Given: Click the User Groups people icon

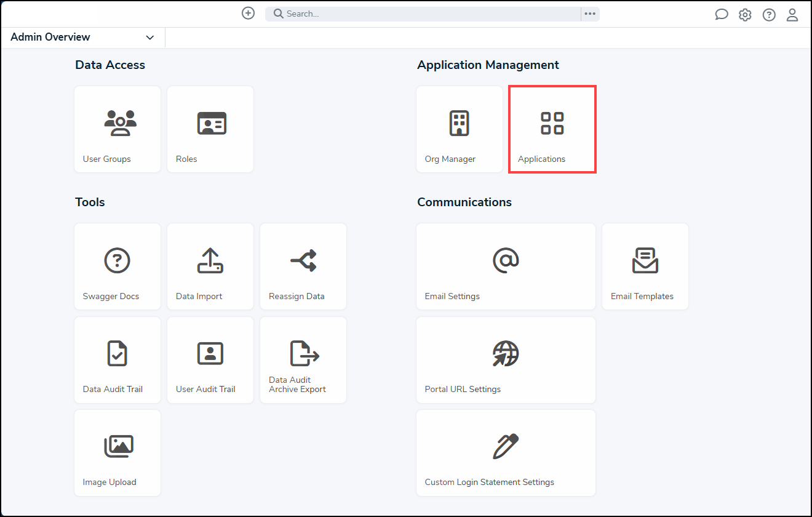Looking at the screenshot, I should [120, 123].
